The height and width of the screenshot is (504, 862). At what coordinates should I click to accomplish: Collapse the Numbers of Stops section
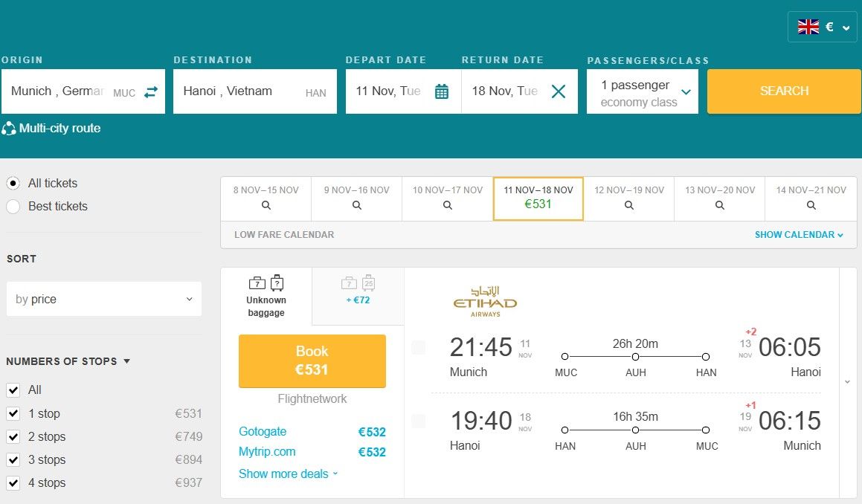(68, 361)
